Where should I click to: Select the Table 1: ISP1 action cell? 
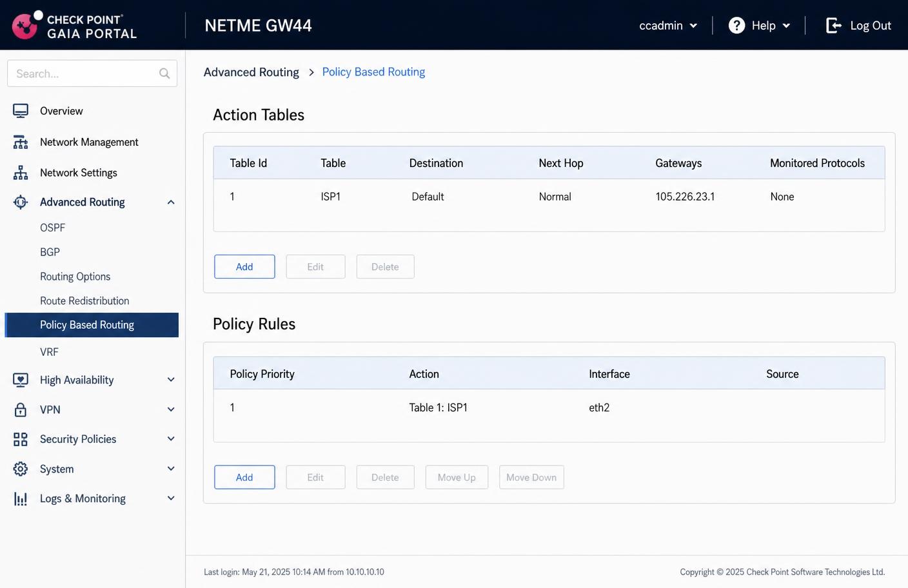click(438, 407)
